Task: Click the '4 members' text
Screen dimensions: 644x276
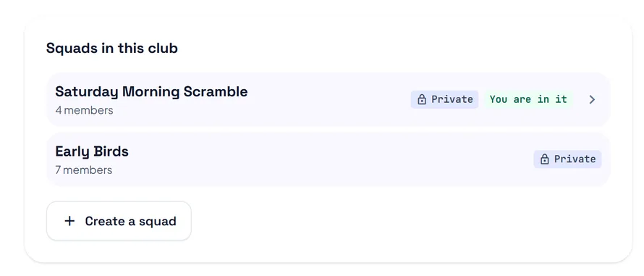Action: [84, 110]
